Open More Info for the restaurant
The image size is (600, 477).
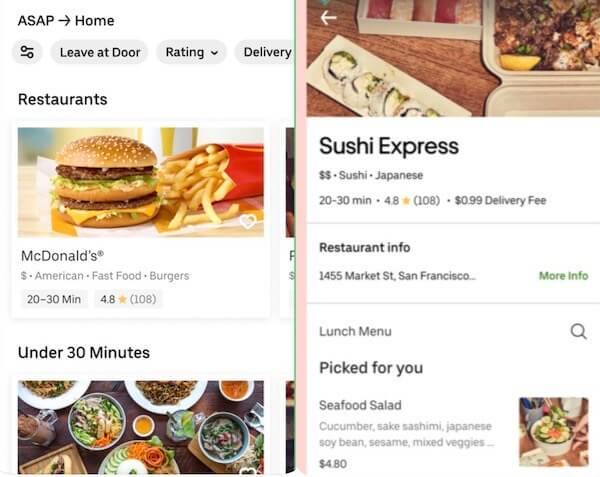(563, 275)
